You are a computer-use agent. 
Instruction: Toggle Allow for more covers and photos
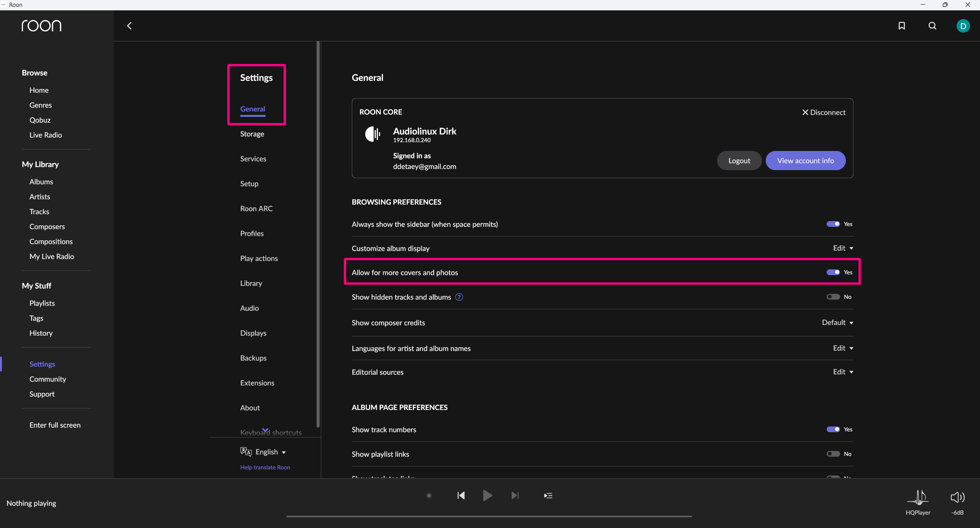pyautogui.click(x=833, y=272)
